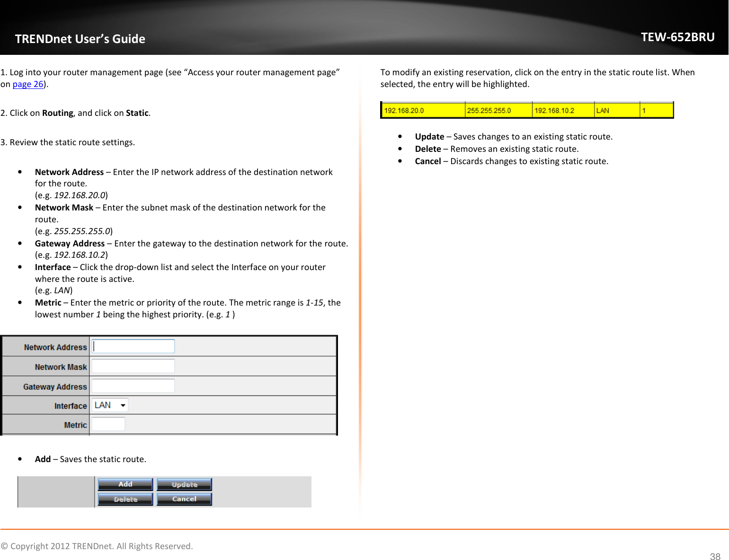Select the Gateway Address input field

pos(133,386)
